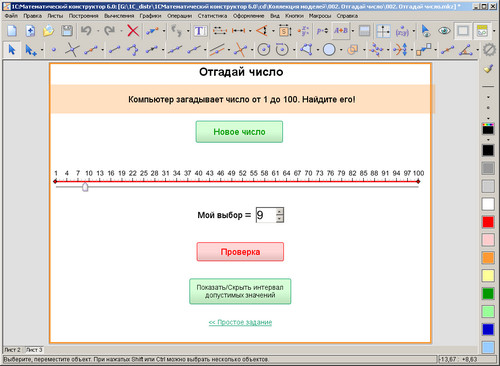
Task: Toggle the arrow-with-eye show/hide tool
Action: [x=426, y=31]
